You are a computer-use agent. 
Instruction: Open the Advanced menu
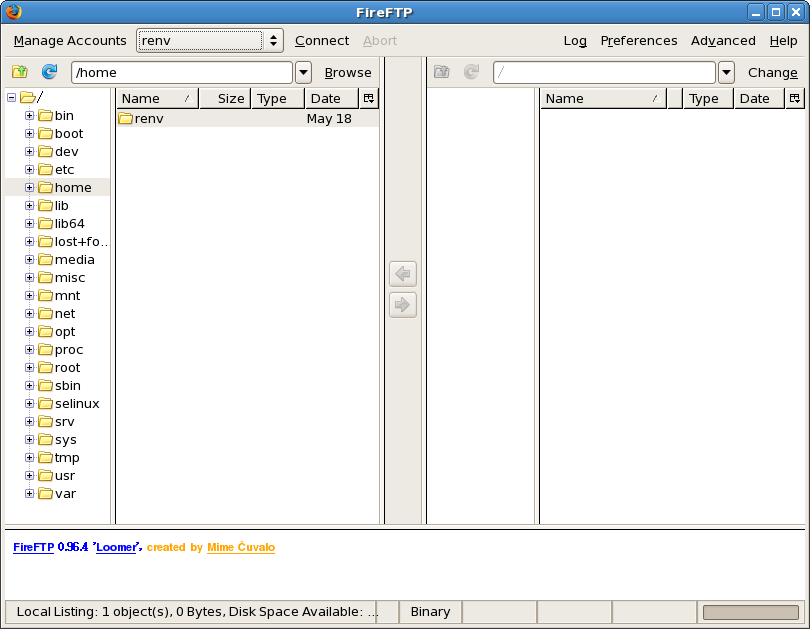click(723, 40)
